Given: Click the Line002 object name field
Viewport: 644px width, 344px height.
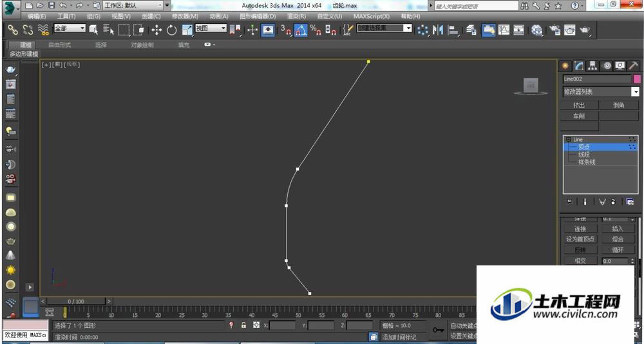Looking at the screenshot, I should [597, 79].
